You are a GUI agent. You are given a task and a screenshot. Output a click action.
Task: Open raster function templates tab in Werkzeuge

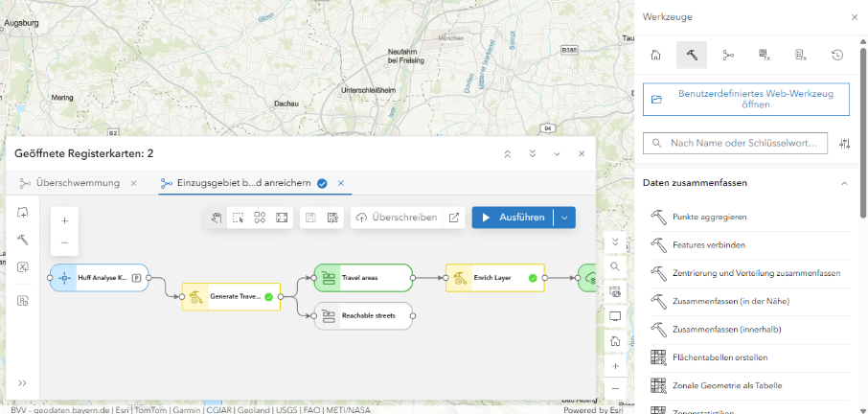point(801,55)
